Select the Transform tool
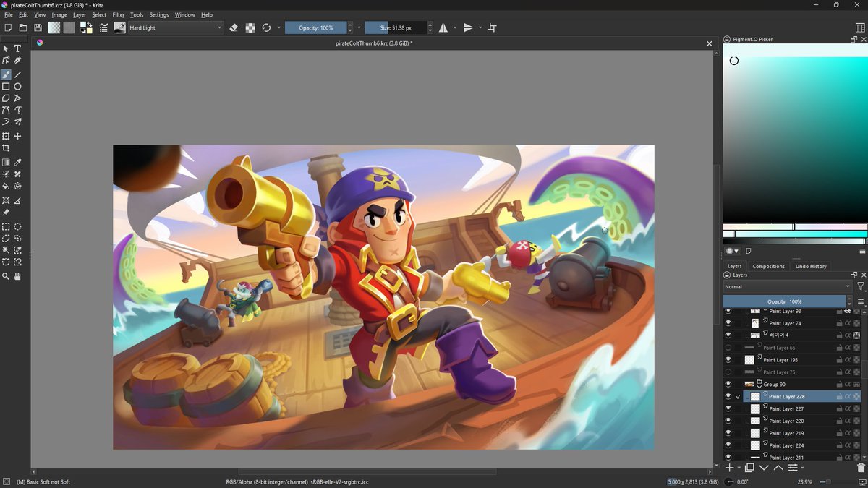 point(6,136)
